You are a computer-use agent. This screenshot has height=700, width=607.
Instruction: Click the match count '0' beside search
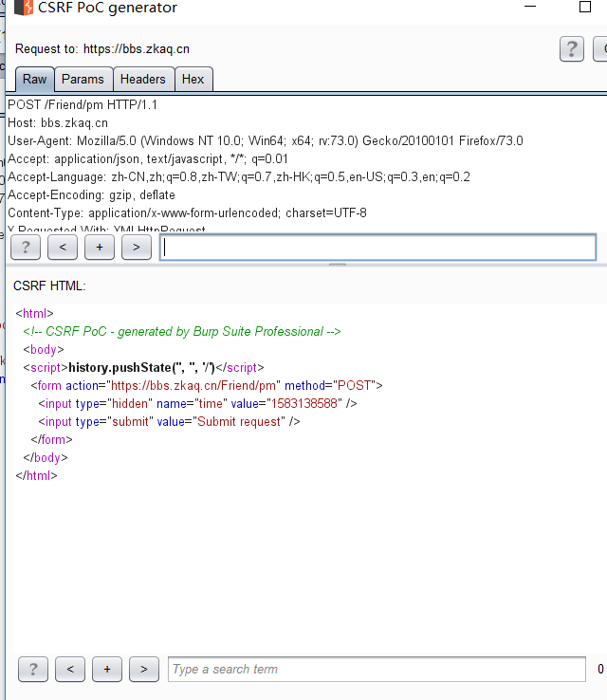pos(600,669)
